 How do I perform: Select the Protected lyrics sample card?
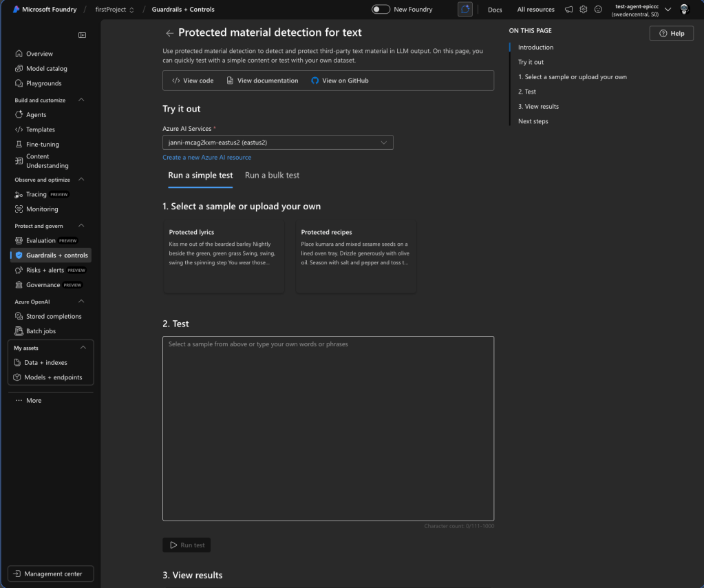[224, 256]
